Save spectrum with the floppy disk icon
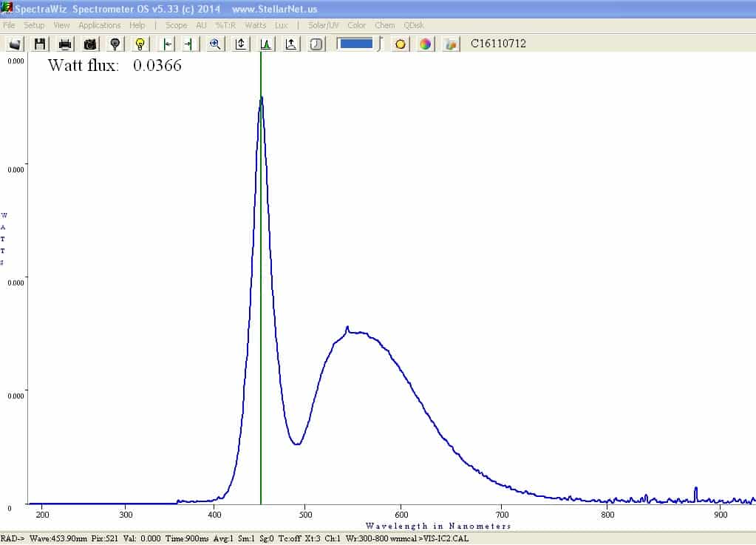Image resolution: width=756 pixels, height=545 pixels. pyautogui.click(x=40, y=44)
